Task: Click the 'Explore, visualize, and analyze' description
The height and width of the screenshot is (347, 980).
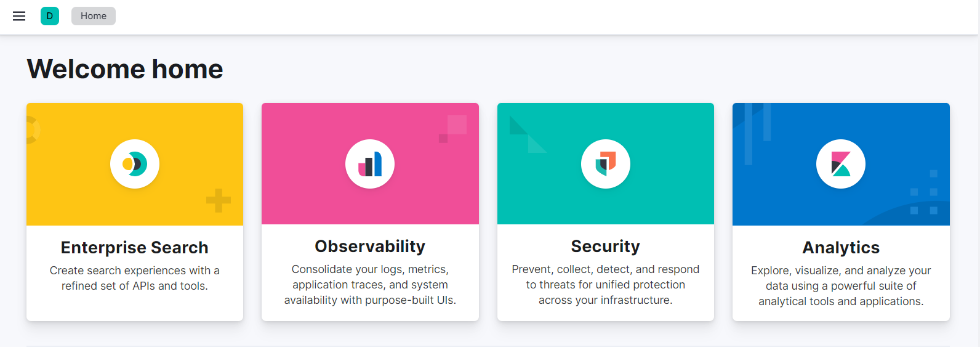Action: pos(841,286)
